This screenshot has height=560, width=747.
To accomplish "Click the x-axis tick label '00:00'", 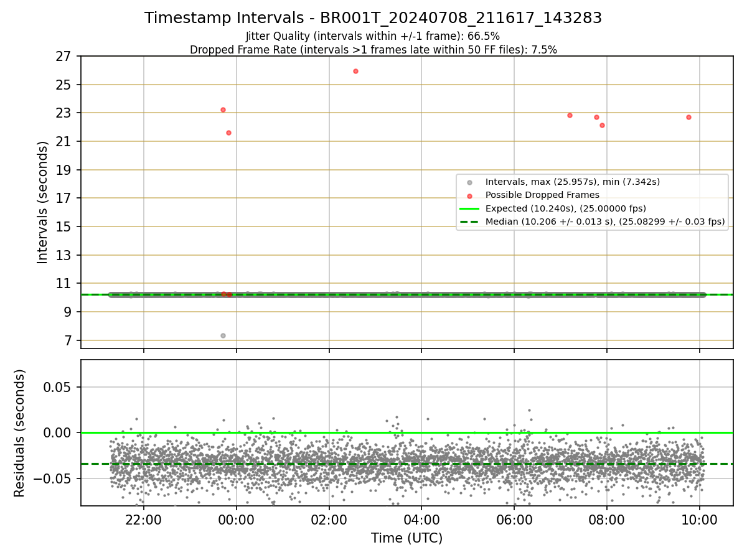I will [237, 520].
